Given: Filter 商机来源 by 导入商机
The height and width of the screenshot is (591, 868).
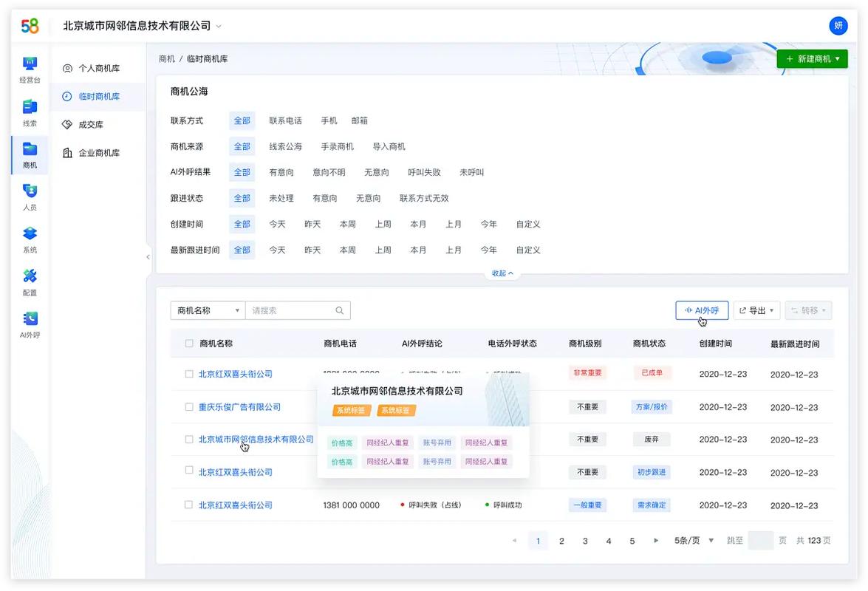Looking at the screenshot, I should (x=389, y=147).
